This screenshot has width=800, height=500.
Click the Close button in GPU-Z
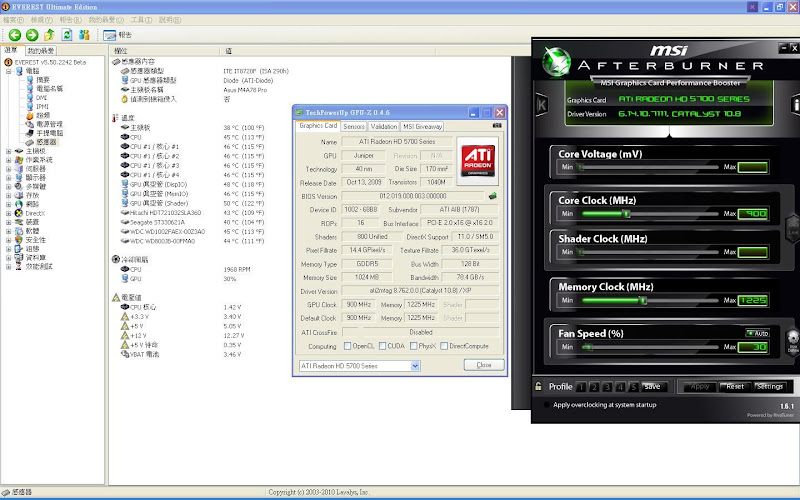(x=484, y=365)
